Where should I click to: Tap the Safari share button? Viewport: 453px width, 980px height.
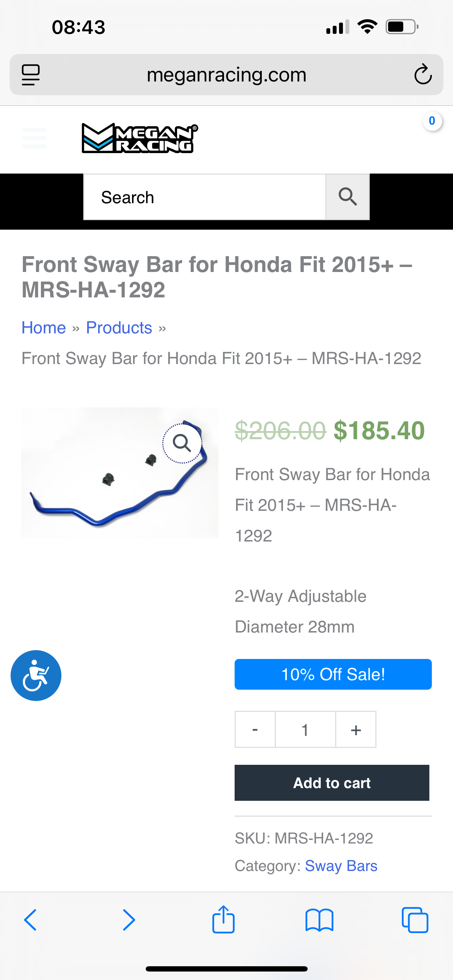click(x=223, y=920)
